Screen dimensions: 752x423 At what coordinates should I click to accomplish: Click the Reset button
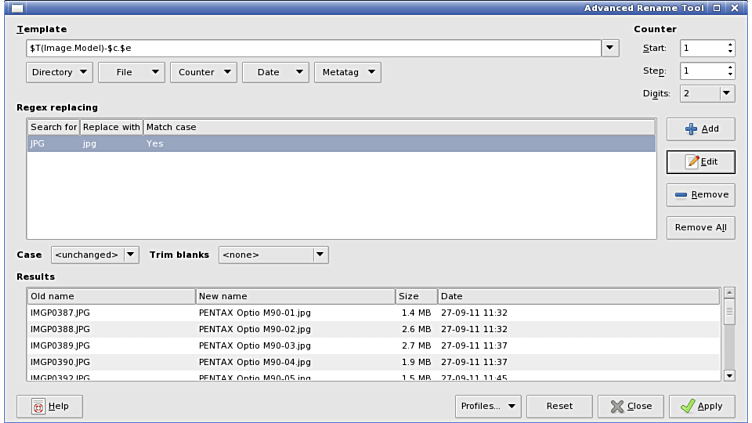pyautogui.click(x=559, y=406)
